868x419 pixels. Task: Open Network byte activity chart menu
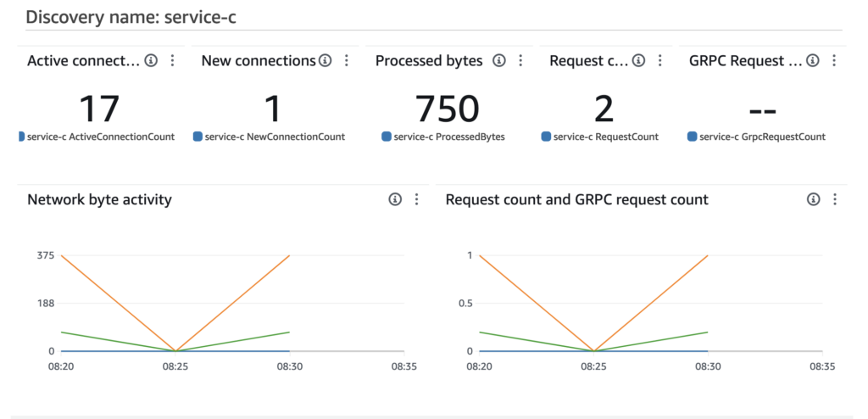416,199
